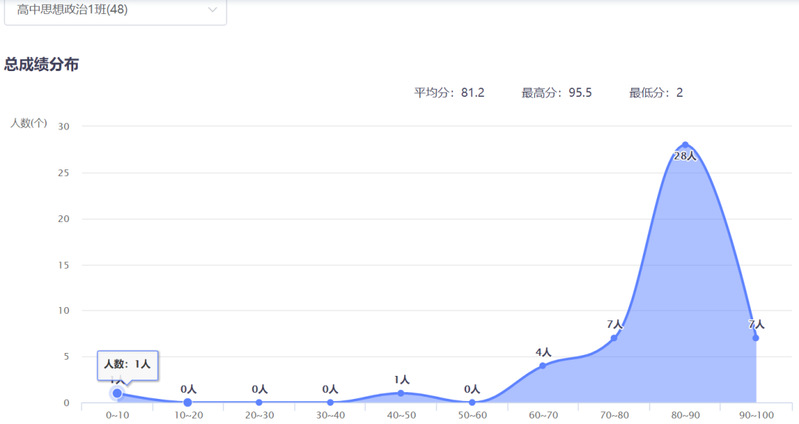Select the chart data point for 10~20
This screenshot has width=799, height=424.
[x=188, y=402]
